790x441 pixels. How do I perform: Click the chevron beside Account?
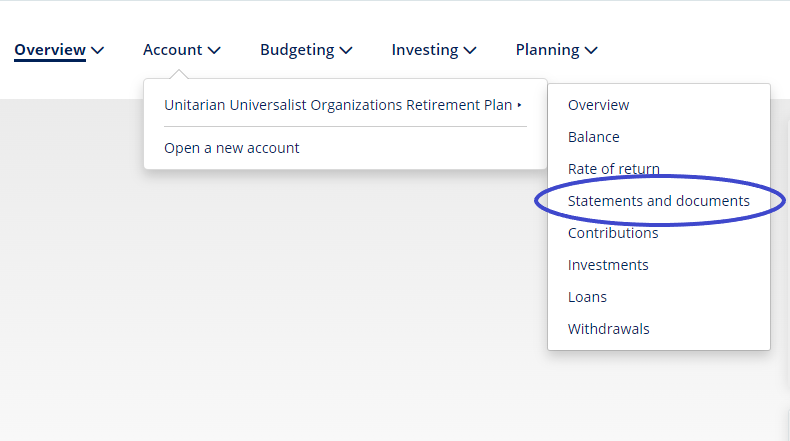215,50
